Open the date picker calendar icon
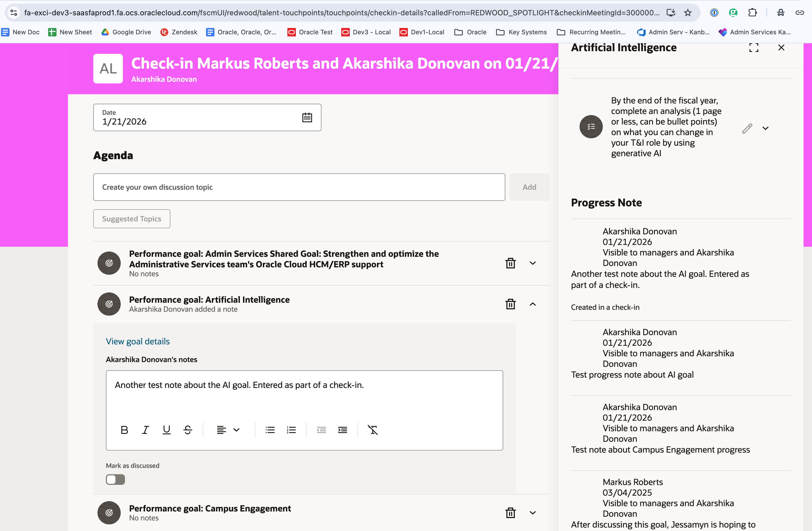Viewport: 812px width, 531px height. click(x=307, y=118)
